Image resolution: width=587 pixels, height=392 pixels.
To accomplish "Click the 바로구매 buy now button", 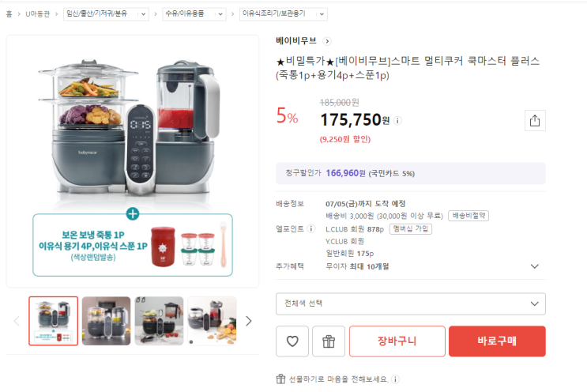I will [x=497, y=341].
